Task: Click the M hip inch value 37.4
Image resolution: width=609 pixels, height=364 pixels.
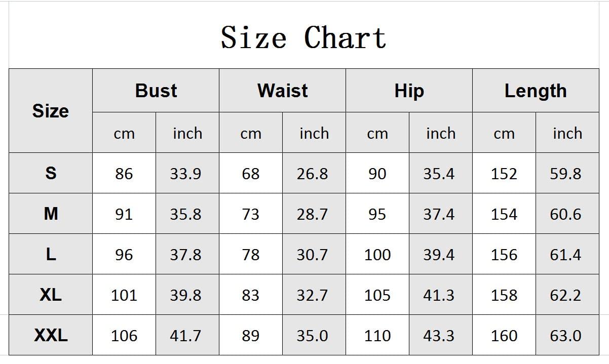Action: pyautogui.click(x=439, y=214)
